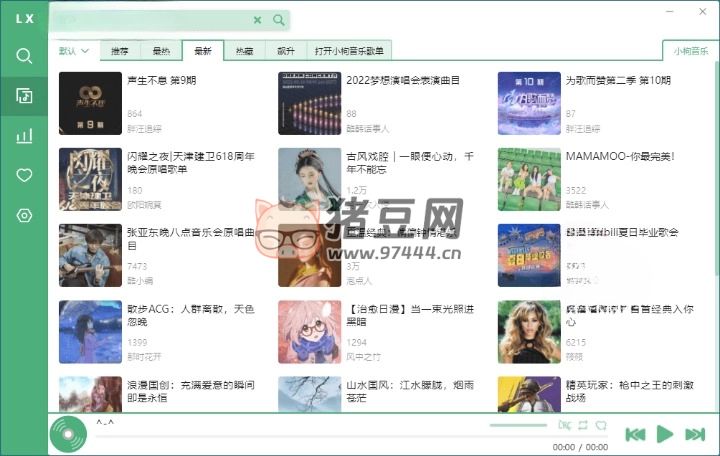Open the MAMAMOO-你最完美 playlist thumbnail
This screenshot has height=456, width=720.
click(x=529, y=180)
